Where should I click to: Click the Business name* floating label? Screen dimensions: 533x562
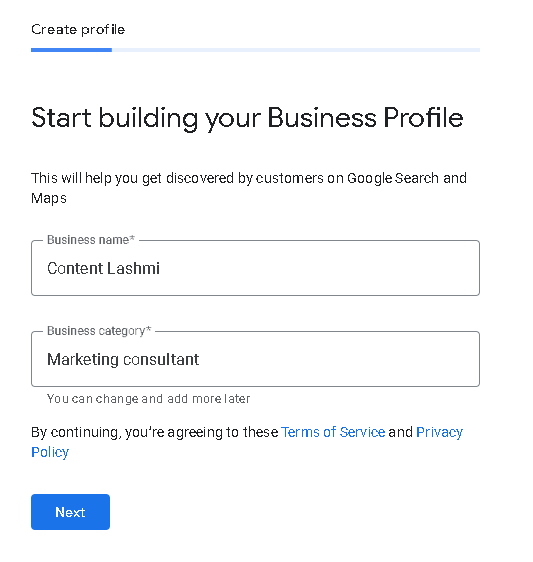tap(91, 239)
